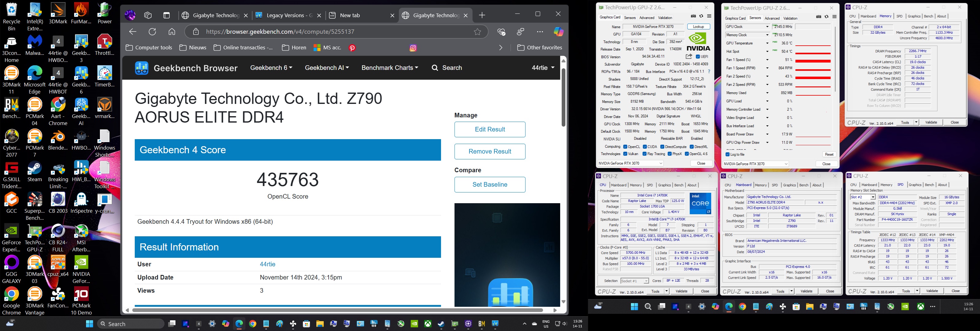The height and width of the screenshot is (331, 980).
Task: Click the Edit Result button
Action: 490,130
